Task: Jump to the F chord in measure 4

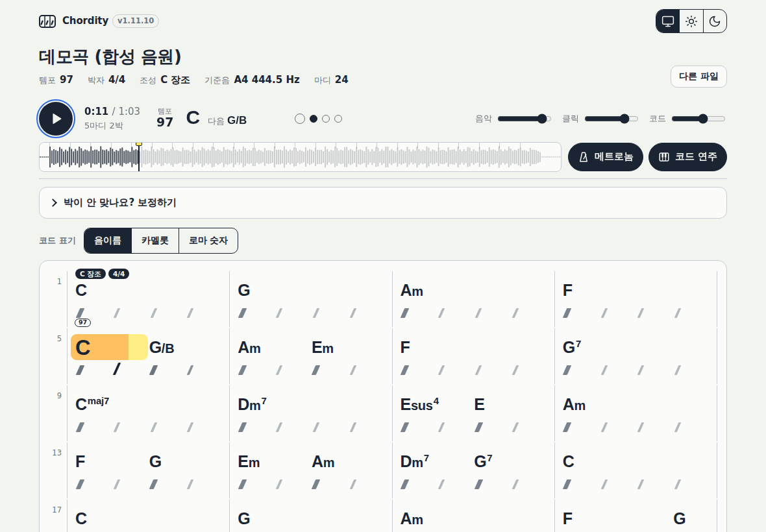Action: tap(567, 291)
